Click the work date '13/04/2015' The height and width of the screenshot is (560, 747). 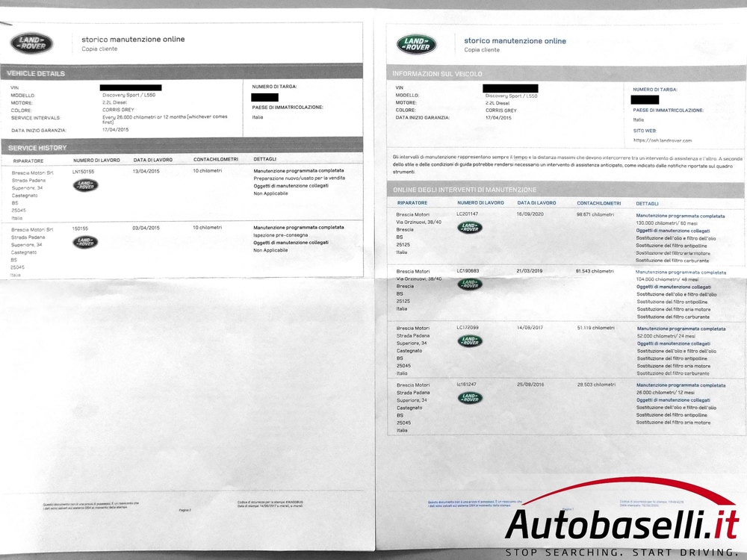click(146, 171)
